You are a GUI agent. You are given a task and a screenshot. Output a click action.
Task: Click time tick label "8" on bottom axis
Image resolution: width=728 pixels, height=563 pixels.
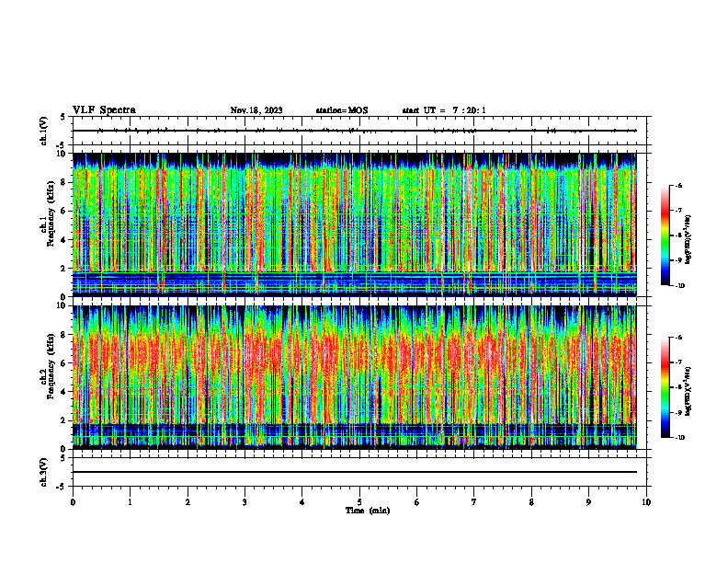531,502
